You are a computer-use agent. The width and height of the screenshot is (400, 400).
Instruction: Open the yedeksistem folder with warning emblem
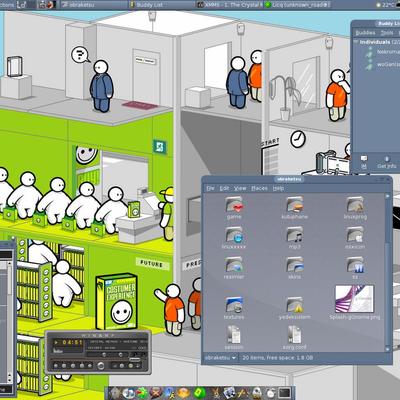[x=294, y=308]
